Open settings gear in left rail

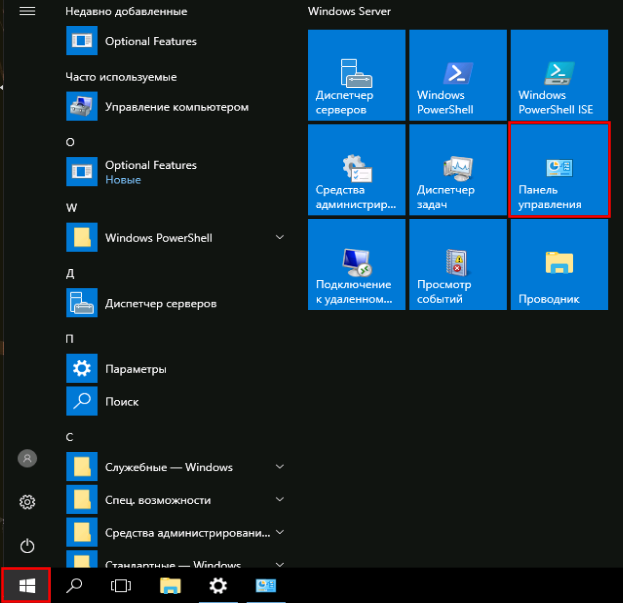[27, 502]
